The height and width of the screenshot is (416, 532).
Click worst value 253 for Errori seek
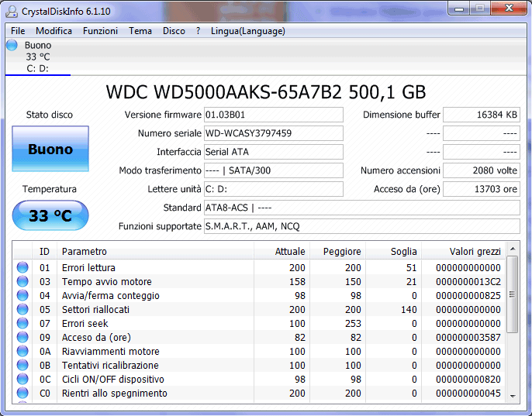(353, 323)
